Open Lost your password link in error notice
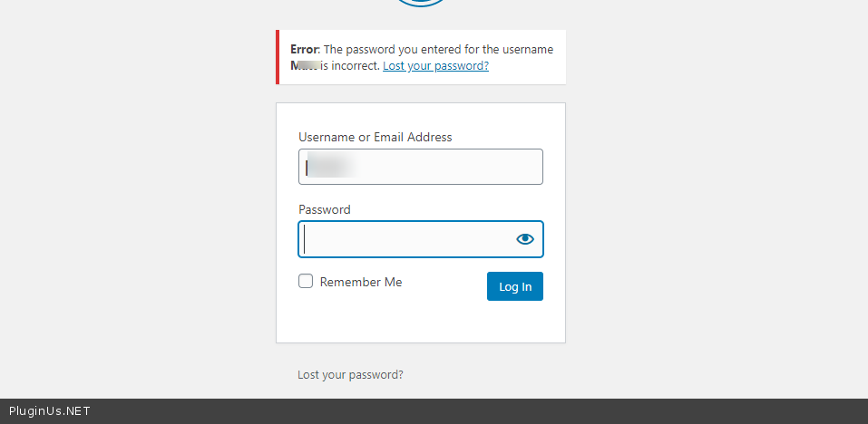This screenshot has width=868, height=424. coord(435,66)
